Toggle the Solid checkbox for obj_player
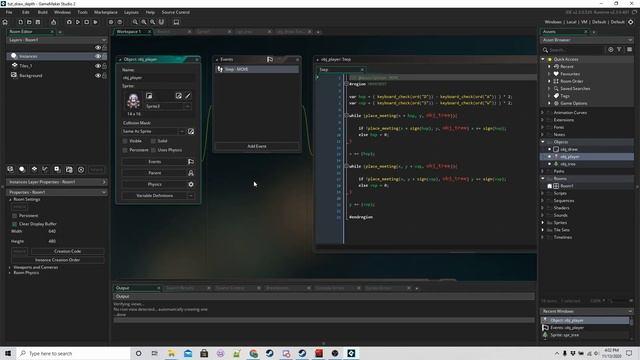The image size is (640, 360). (x=153, y=141)
